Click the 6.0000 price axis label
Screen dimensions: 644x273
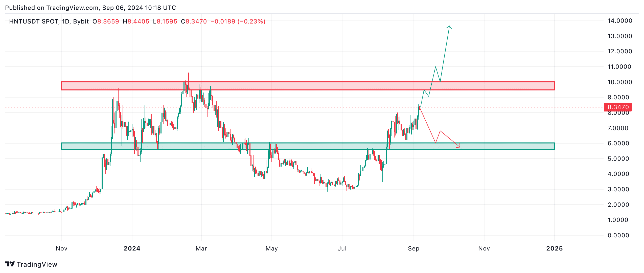click(618, 143)
